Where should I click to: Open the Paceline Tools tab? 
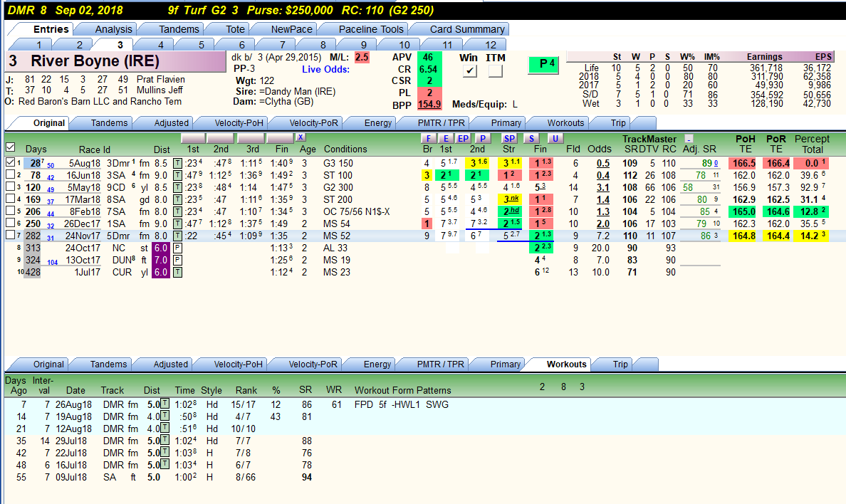[x=371, y=29]
